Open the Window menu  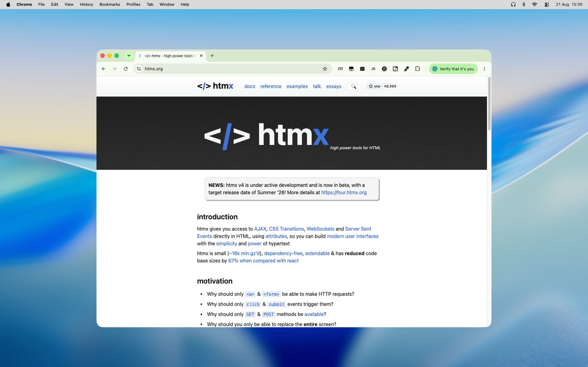[x=167, y=4]
